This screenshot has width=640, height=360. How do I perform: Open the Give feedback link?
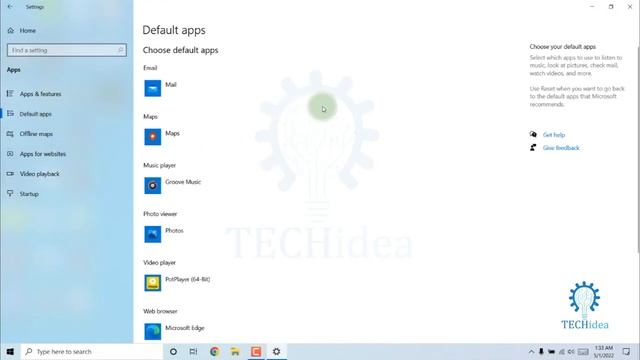coord(561,148)
